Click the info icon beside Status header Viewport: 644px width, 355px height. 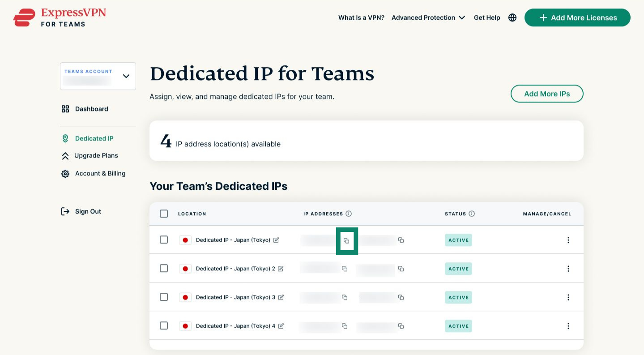(472, 214)
